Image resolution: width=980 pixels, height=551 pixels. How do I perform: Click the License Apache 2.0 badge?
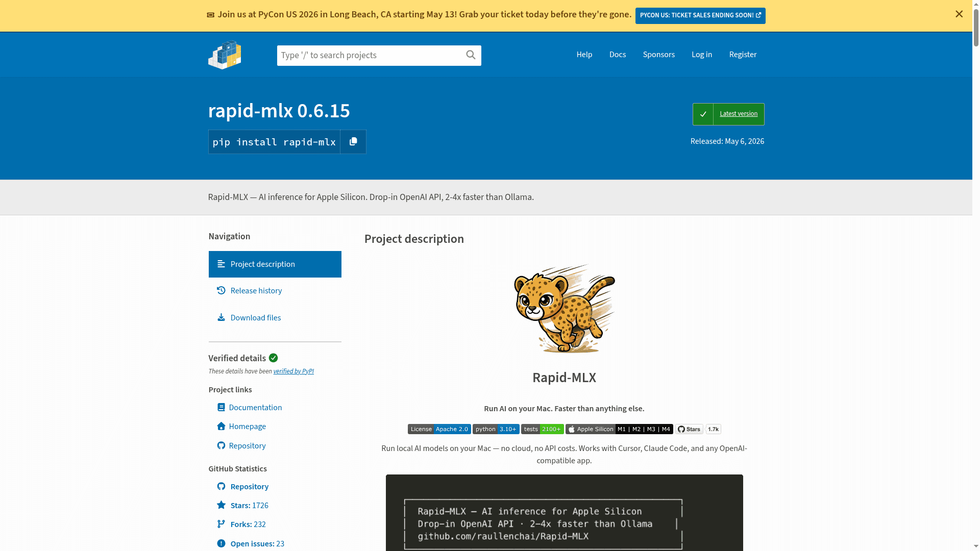(439, 429)
